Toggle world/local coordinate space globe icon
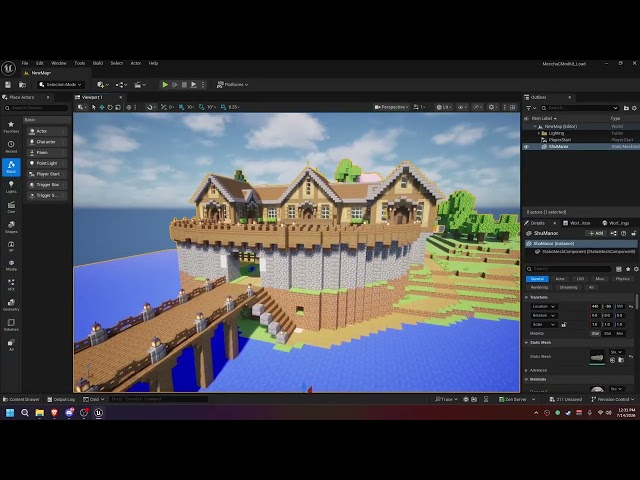The image size is (640, 480). coord(129,107)
